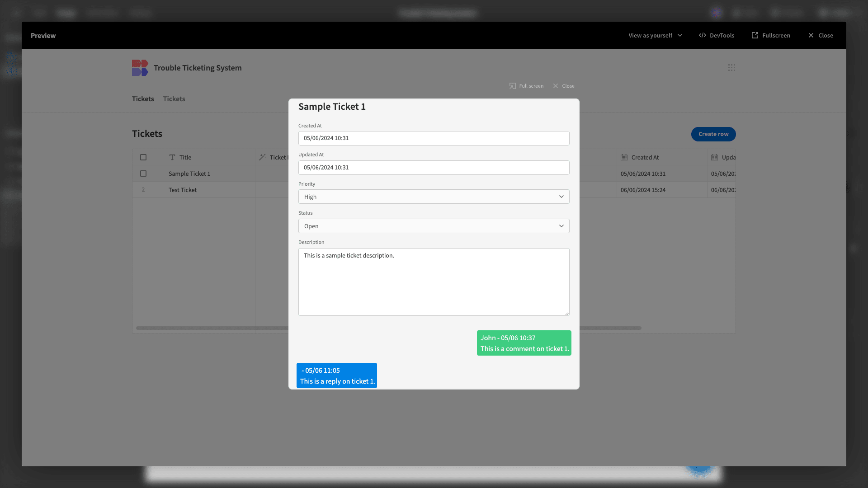The width and height of the screenshot is (868, 488).
Task: Click the green John comment bubble
Action: point(524,343)
